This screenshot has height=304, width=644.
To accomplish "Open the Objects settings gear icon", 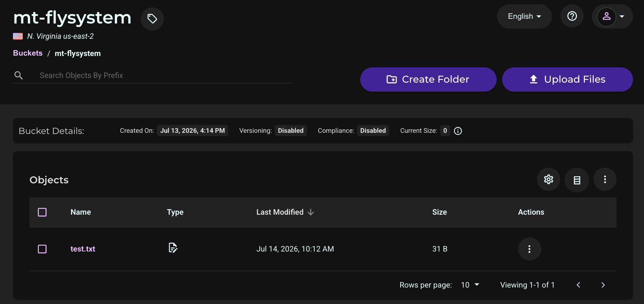I will (548, 179).
